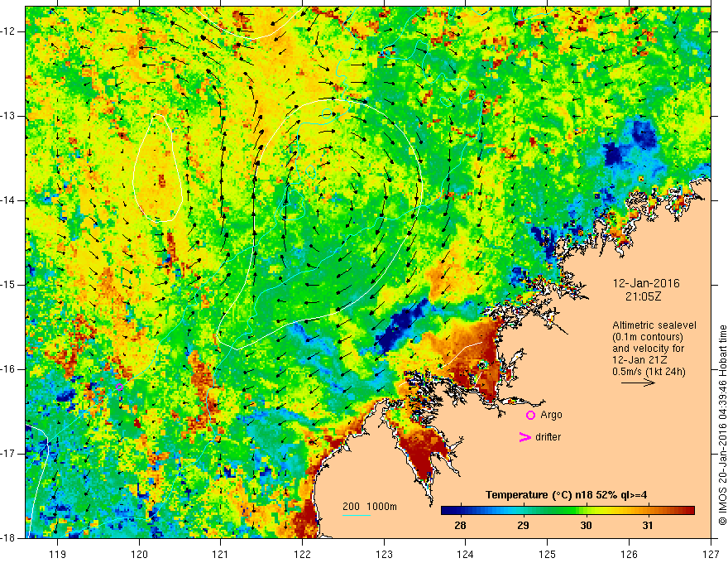The image size is (728, 563).
Task: Click the "0.5m/s (1kt 24h)" scale label
Action: tap(649, 372)
